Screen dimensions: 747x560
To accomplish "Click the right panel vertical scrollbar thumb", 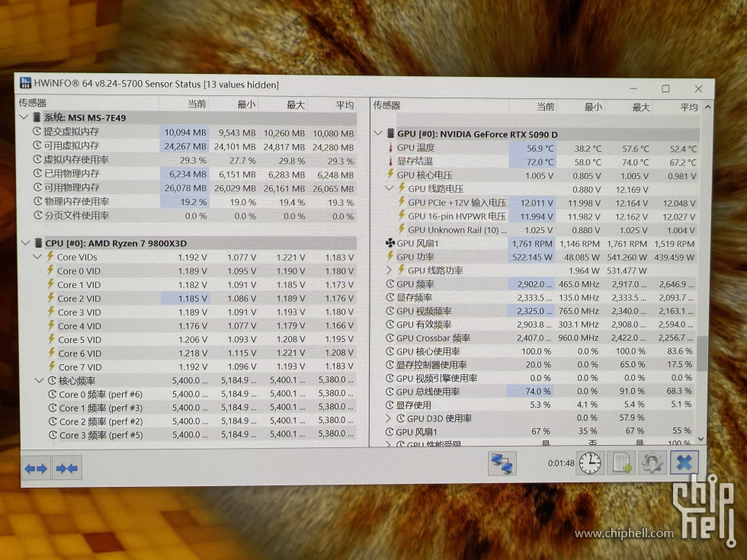I will pos(701,354).
